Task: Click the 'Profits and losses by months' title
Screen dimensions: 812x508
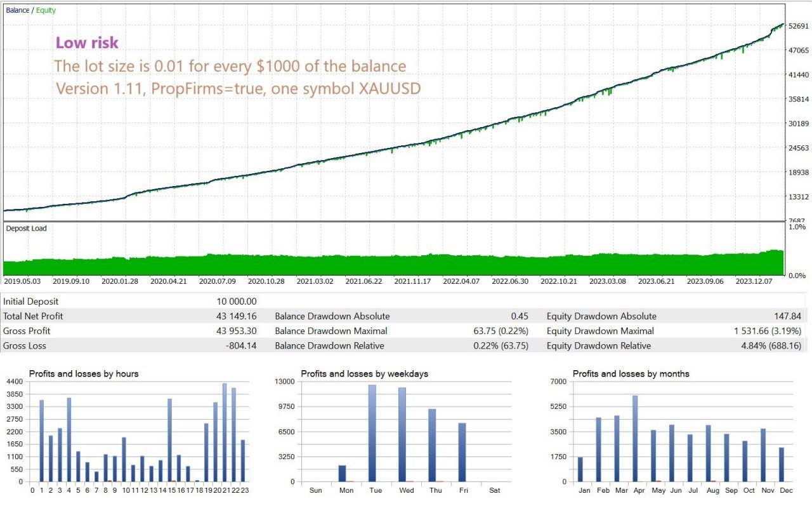Action: [631, 374]
